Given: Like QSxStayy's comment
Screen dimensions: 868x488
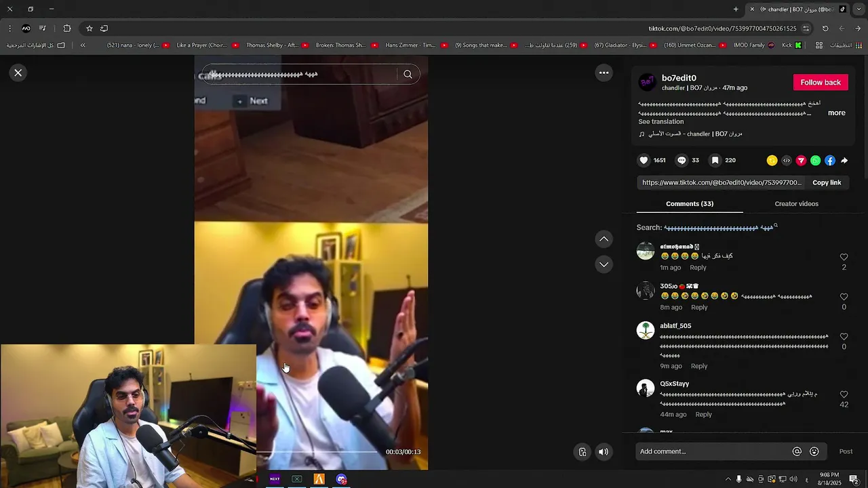Looking at the screenshot, I should (844, 394).
